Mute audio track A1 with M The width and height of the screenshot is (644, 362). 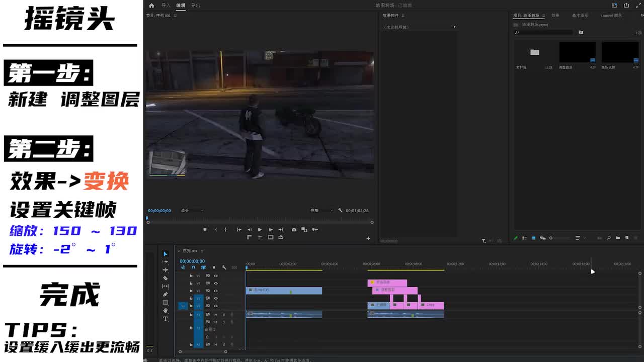click(216, 315)
